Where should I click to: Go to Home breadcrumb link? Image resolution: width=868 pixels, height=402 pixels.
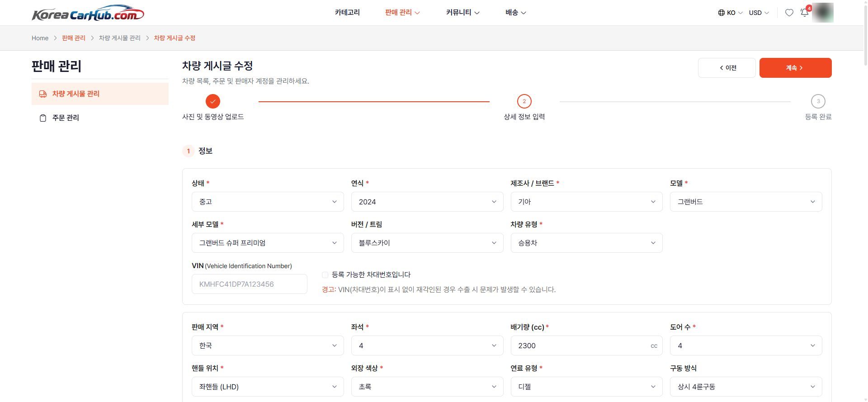coord(40,38)
